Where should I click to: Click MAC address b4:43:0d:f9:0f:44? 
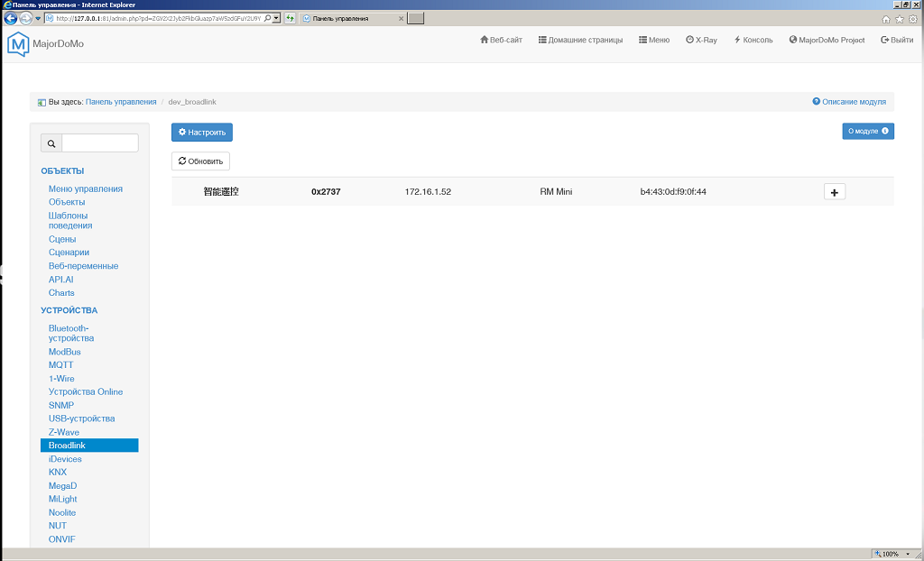point(673,191)
